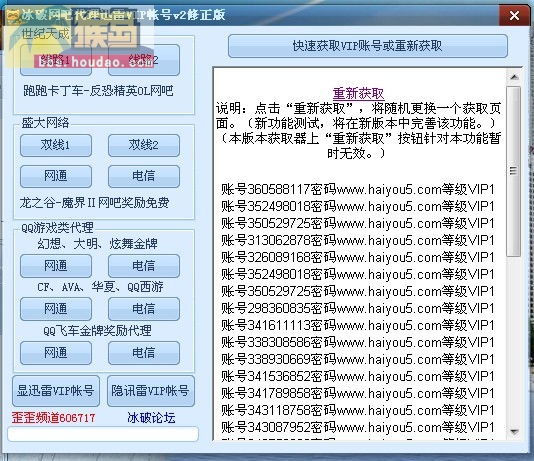The height and width of the screenshot is (461, 534).
Task: Select account line 账号343087952
Action: pos(358,427)
